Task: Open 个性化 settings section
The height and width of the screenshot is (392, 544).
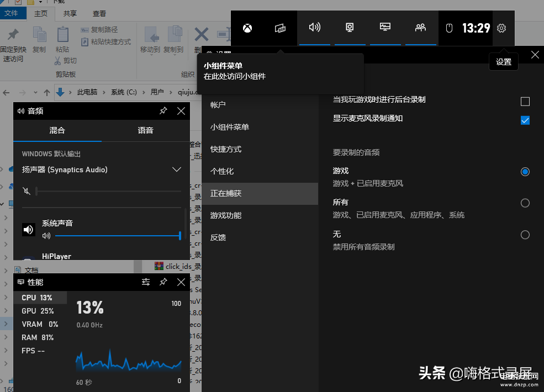Action: 260,171
